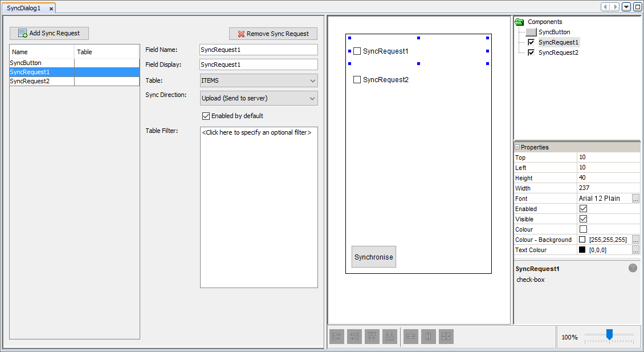Open the Sync Direction dropdown
The height and width of the screenshot is (352, 644).
[x=258, y=98]
